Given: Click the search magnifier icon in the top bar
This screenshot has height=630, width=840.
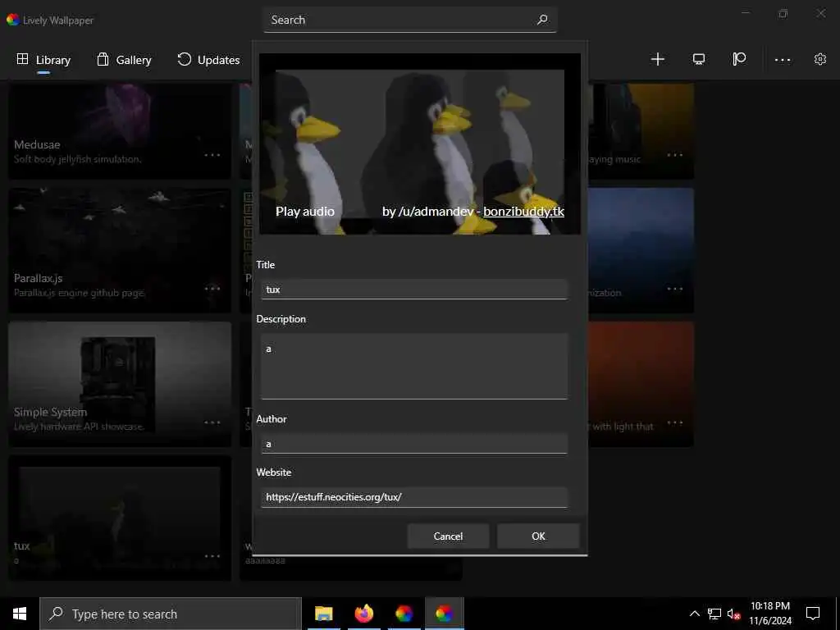Looking at the screenshot, I should point(542,20).
